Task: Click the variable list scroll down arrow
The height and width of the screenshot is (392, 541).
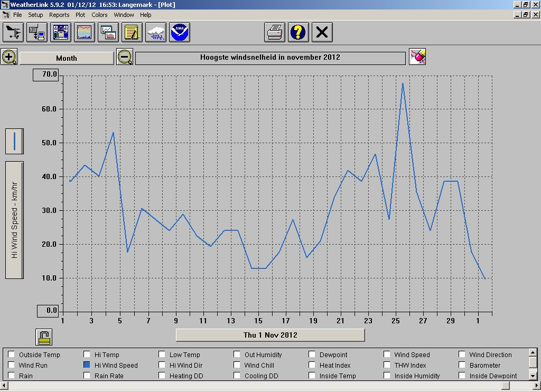Action: (533, 376)
